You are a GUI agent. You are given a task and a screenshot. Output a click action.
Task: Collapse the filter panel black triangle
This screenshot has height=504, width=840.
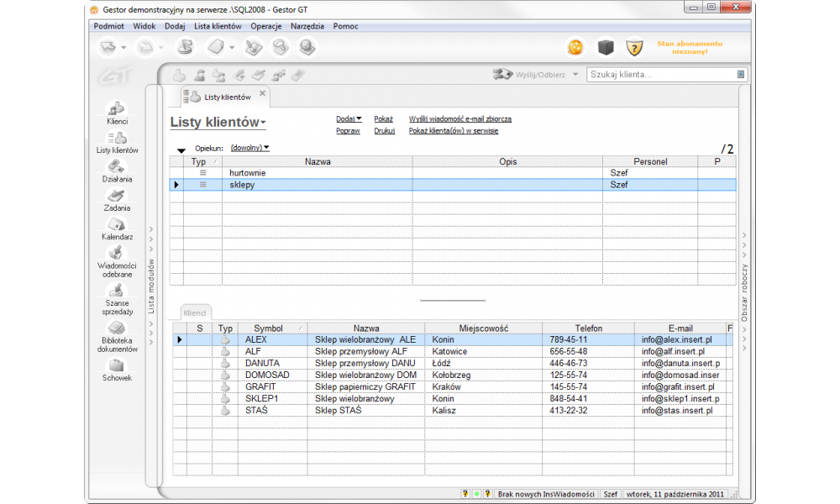point(181,150)
